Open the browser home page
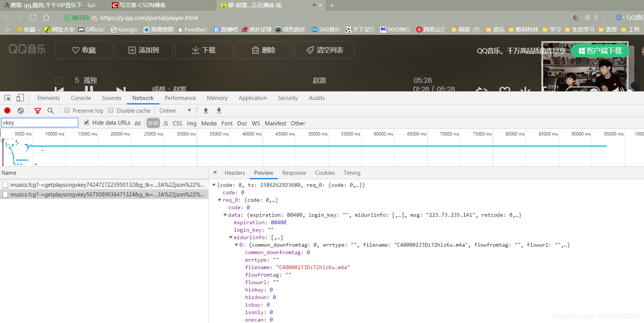 click(46, 18)
